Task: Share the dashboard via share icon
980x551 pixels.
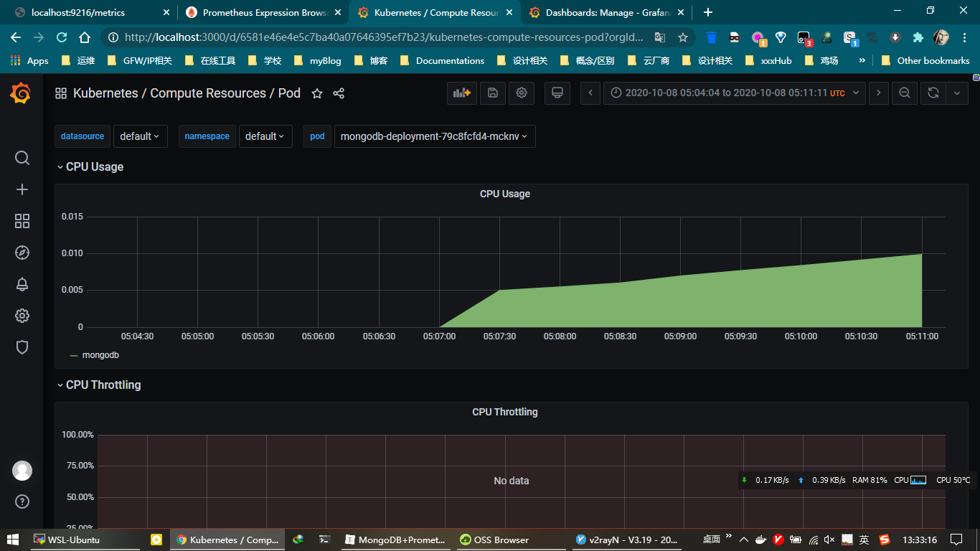Action: (x=339, y=93)
